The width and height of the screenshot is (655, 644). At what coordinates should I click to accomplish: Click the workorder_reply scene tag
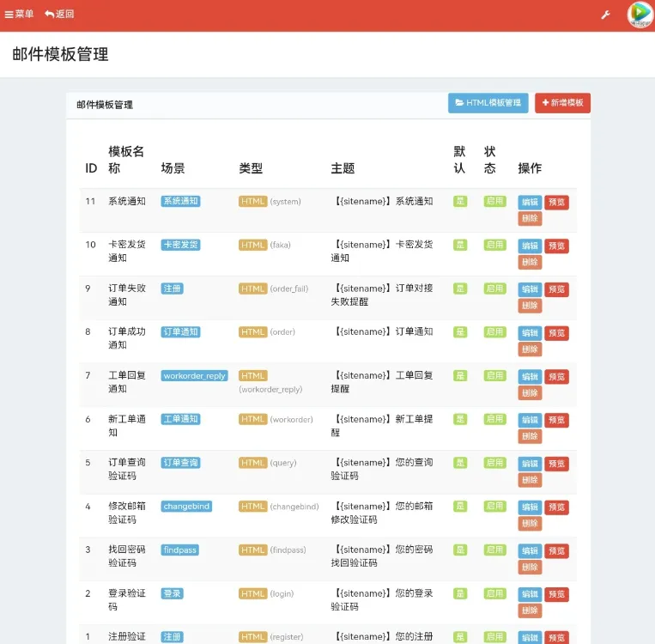pyautogui.click(x=194, y=375)
